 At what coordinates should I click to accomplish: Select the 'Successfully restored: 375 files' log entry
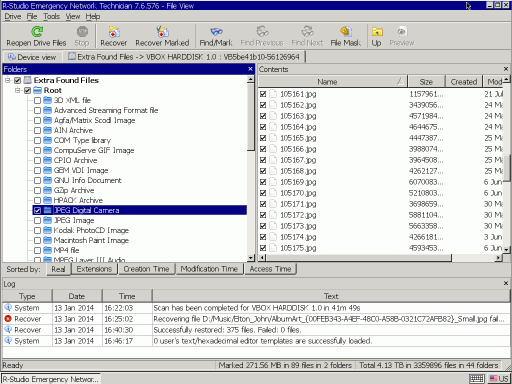tap(256, 330)
